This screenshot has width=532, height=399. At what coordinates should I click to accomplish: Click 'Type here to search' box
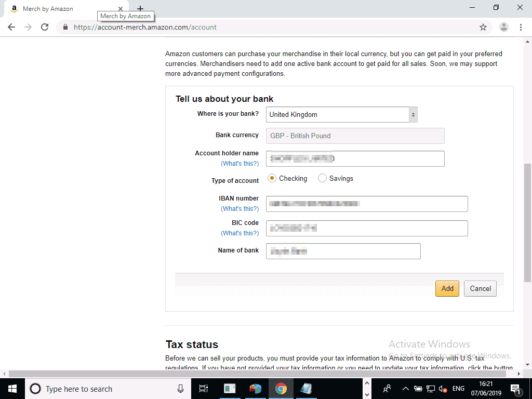(108, 389)
